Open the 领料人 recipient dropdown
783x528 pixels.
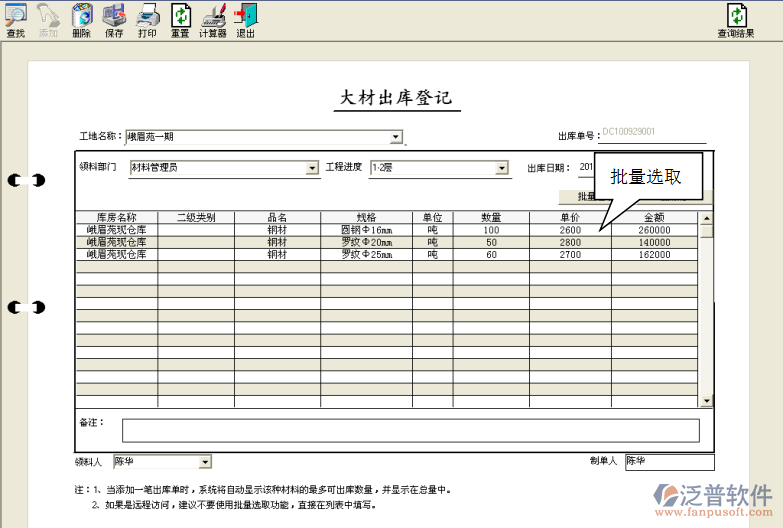point(205,462)
